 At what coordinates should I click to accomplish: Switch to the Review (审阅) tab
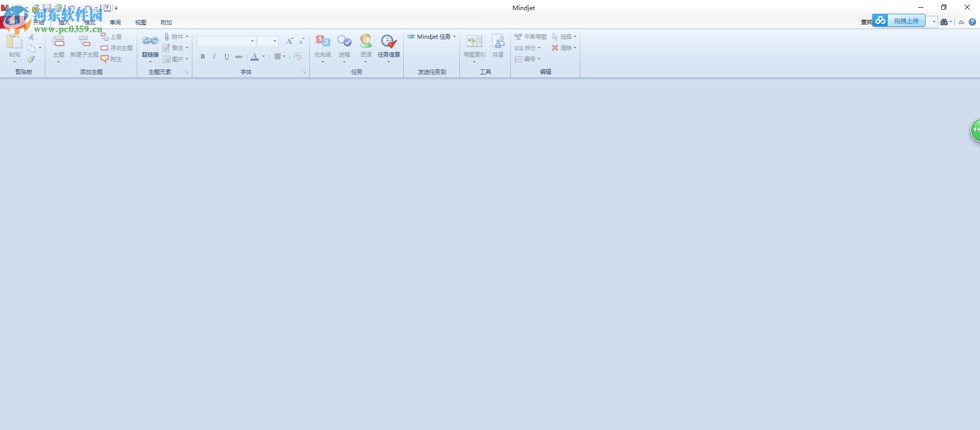[x=115, y=22]
